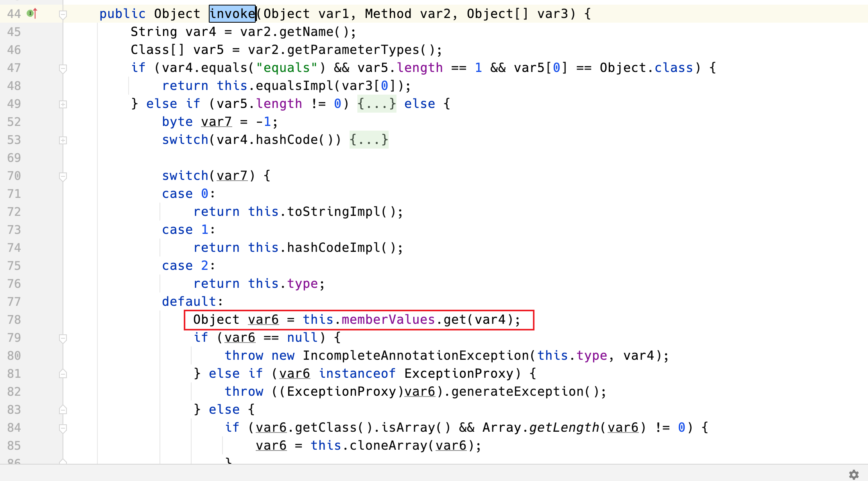
Task: Click line number 78 in the gutter
Action: 14,320
